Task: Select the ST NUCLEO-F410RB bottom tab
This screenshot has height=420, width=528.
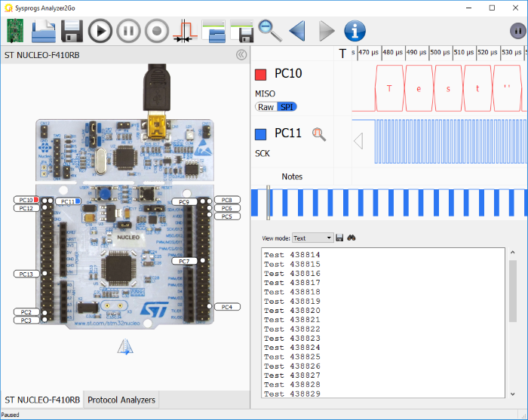Action: point(42,400)
